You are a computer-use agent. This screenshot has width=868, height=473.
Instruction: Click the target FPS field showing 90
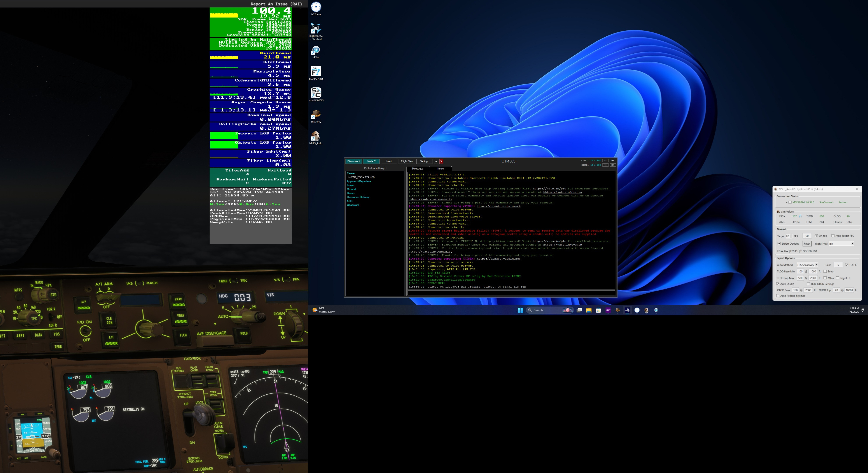[x=807, y=236]
